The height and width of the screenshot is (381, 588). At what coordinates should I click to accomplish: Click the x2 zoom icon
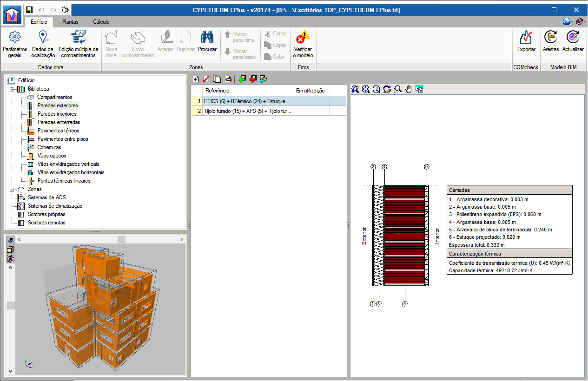tap(377, 89)
